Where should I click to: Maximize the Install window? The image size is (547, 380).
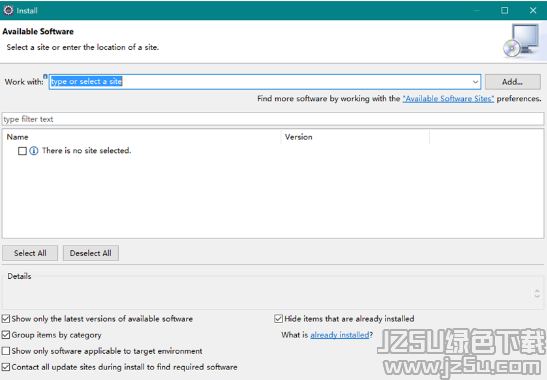point(504,10)
